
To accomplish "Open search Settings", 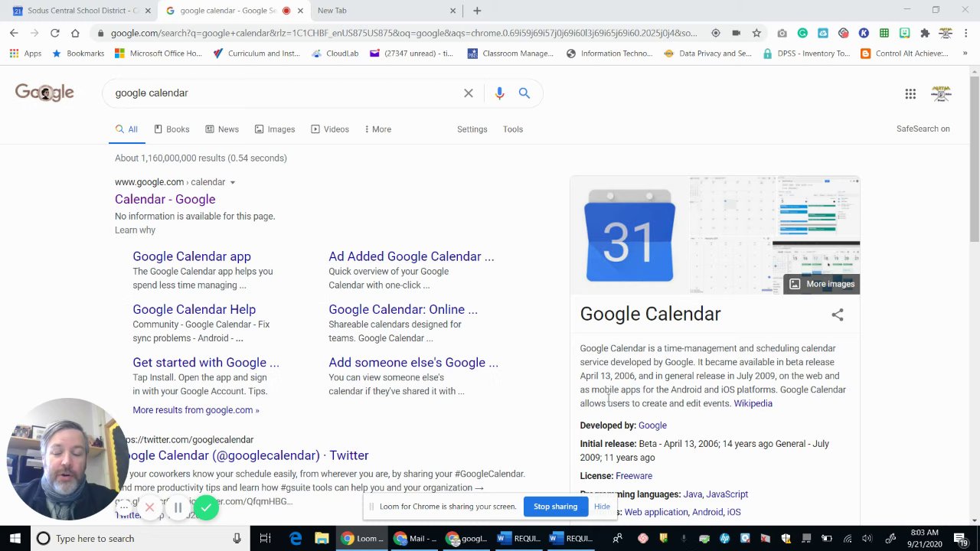I will 472,129.
